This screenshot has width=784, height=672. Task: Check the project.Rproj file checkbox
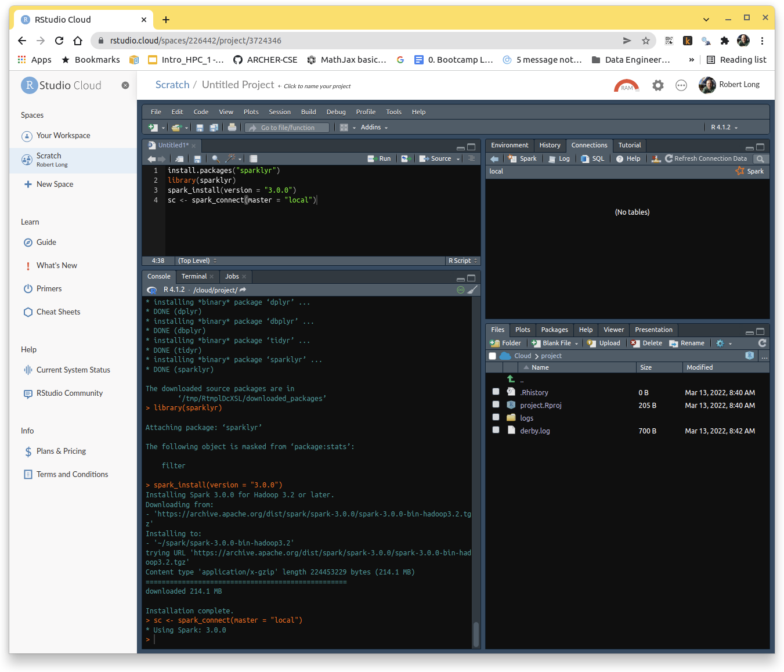[496, 404]
